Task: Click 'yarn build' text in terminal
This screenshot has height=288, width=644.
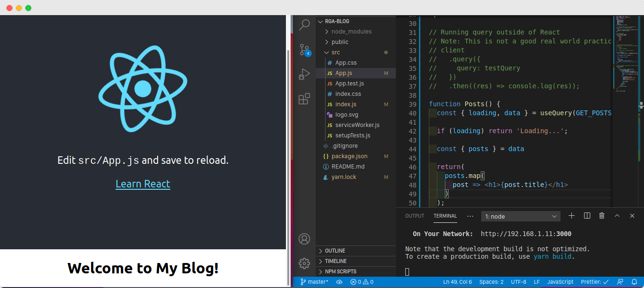Action: [553, 256]
